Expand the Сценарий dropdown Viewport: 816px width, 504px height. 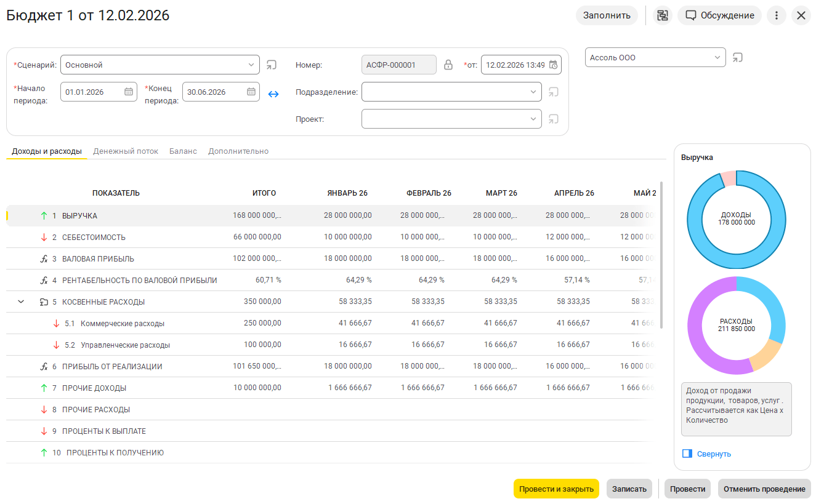tap(251, 65)
